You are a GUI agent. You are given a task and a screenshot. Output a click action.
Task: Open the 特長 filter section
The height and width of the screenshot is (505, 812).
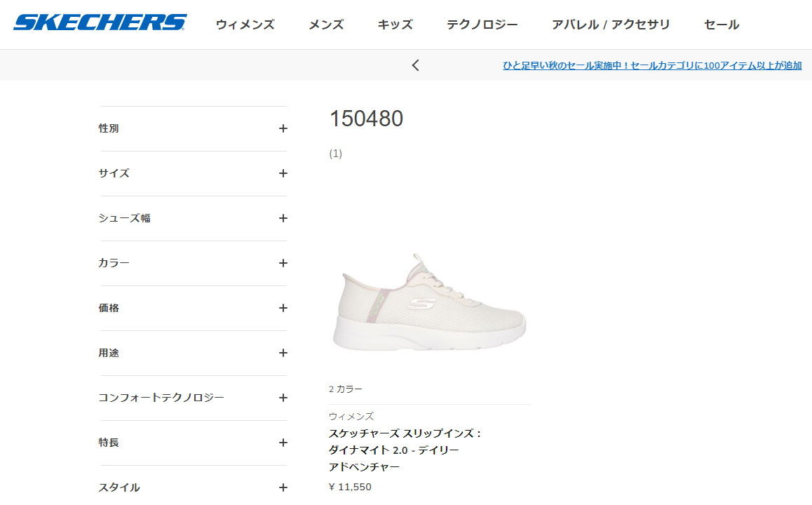tap(193, 443)
